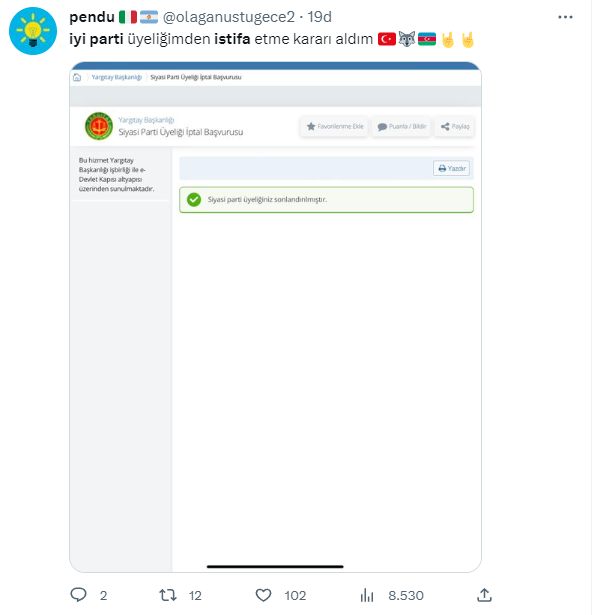Like the tweet with the heart icon
The height and width of the screenshot is (615, 614).
coord(264,594)
